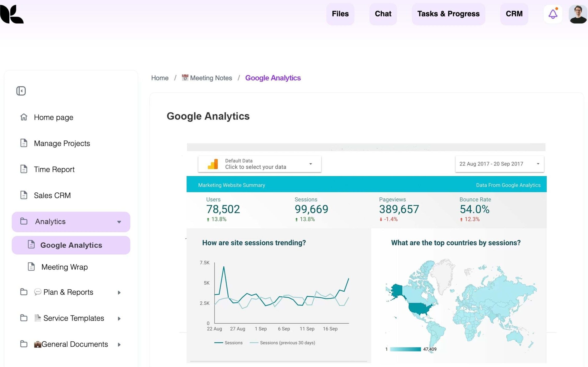Open Sales CRM in sidebar
The image size is (588, 367).
(52, 195)
